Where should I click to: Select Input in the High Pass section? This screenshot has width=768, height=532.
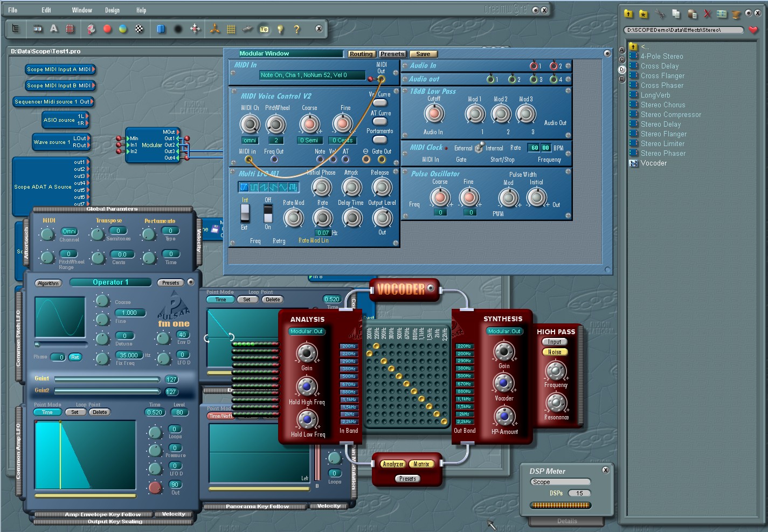click(555, 342)
